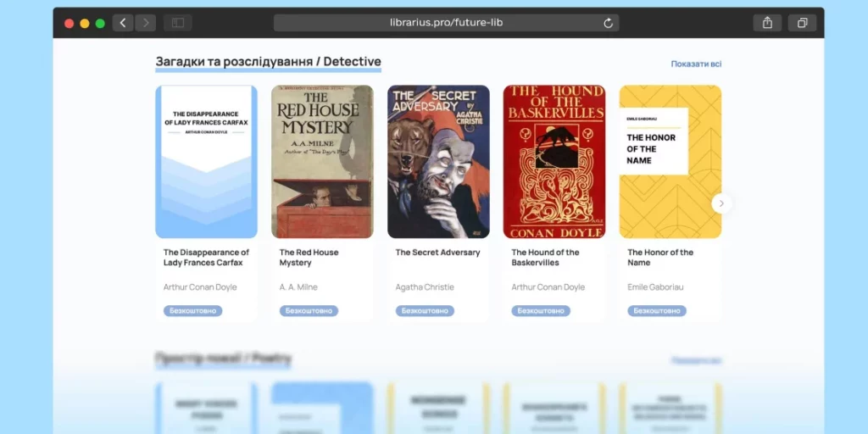This screenshot has width=868, height=434.
Task: Select The Hound of the Baskervilles cover
Action: 554,161
